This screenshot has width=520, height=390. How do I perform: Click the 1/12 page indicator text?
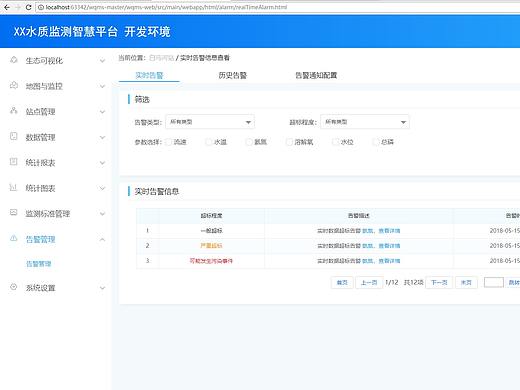392,283
